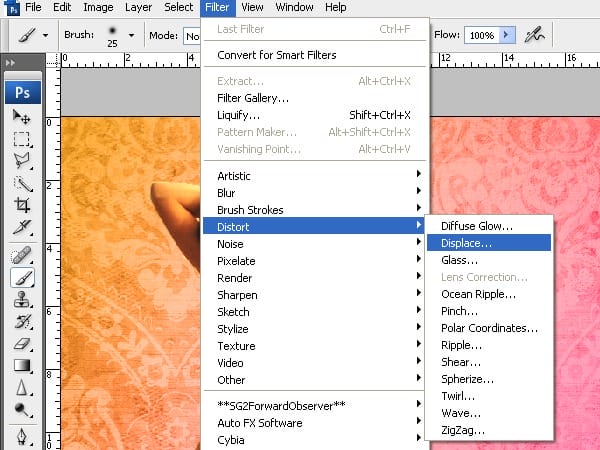600x450 pixels.
Task: Open the Liquify filter
Action: point(315,115)
